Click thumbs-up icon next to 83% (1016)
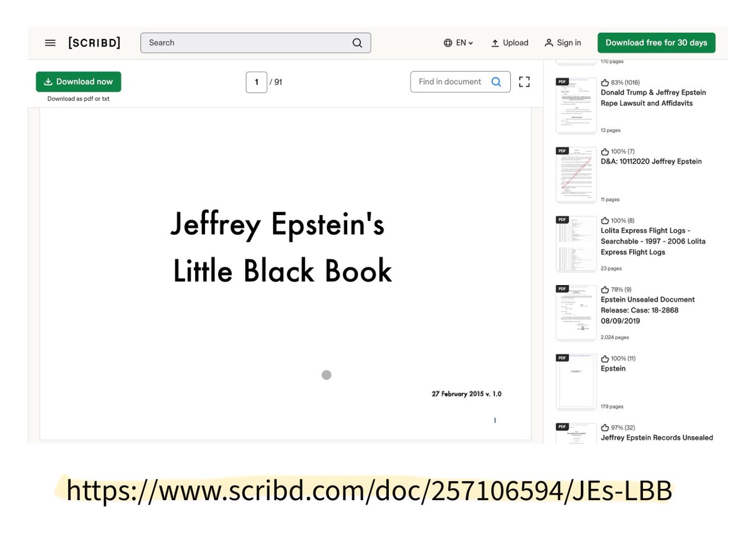The image size is (755, 560). (x=605, y=82)
